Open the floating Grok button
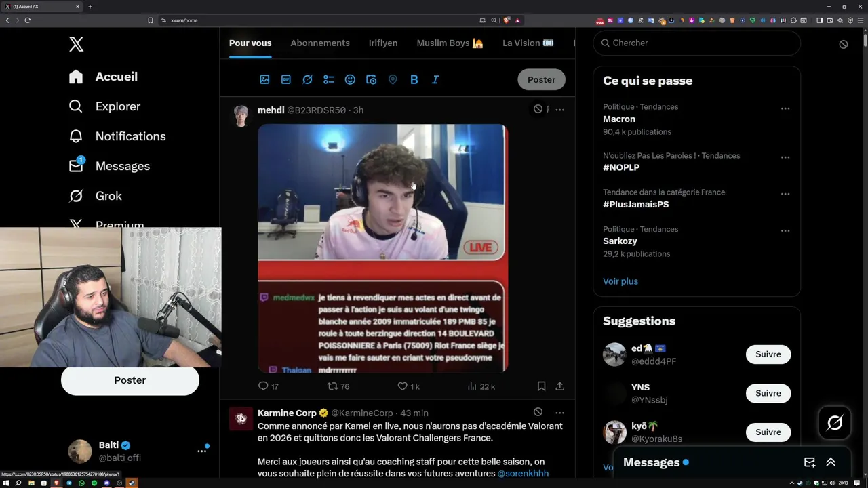This screenshot has height=488, width=868. 835,423
